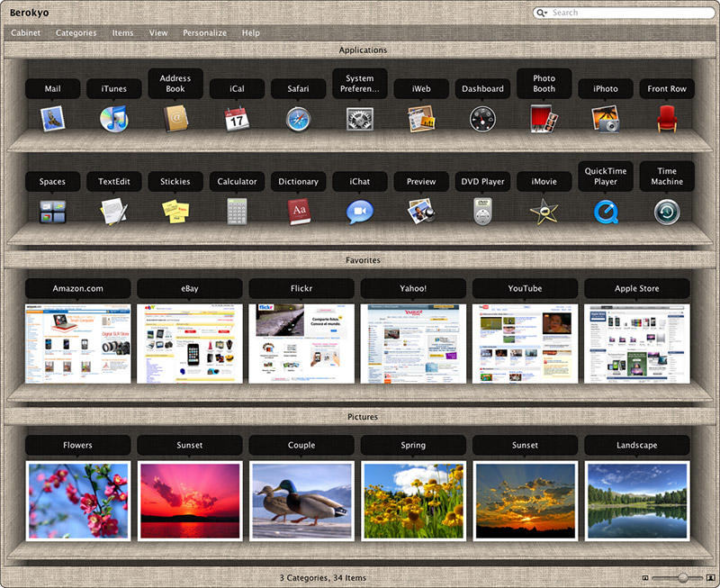Click the Time Machine icon
720x588 pixels.
(667, 212)
